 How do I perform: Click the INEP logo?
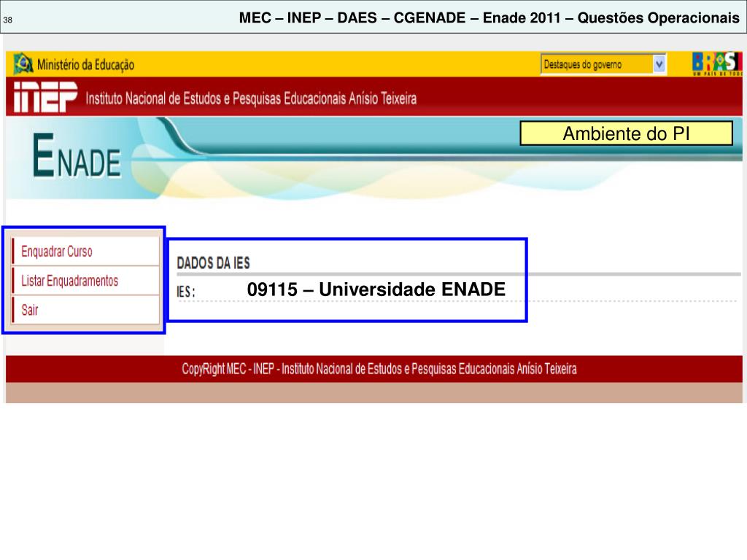tap(45, 97)
